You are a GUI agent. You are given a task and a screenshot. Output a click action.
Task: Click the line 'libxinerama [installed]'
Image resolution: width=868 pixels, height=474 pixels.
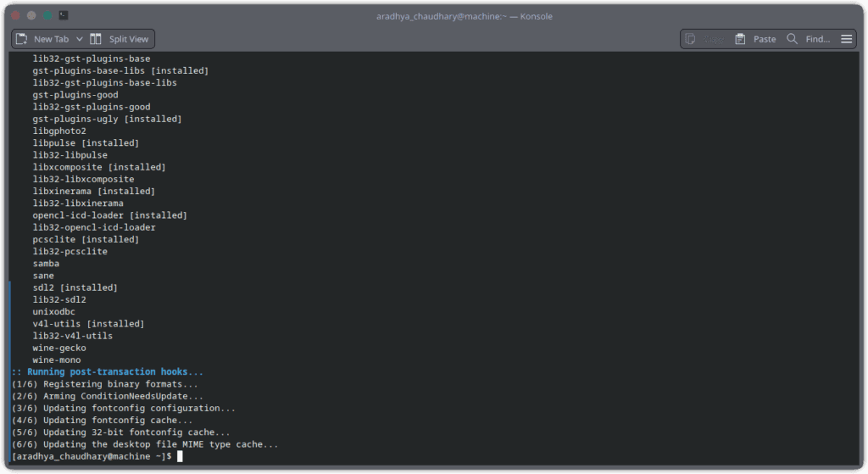click(93, 192)
